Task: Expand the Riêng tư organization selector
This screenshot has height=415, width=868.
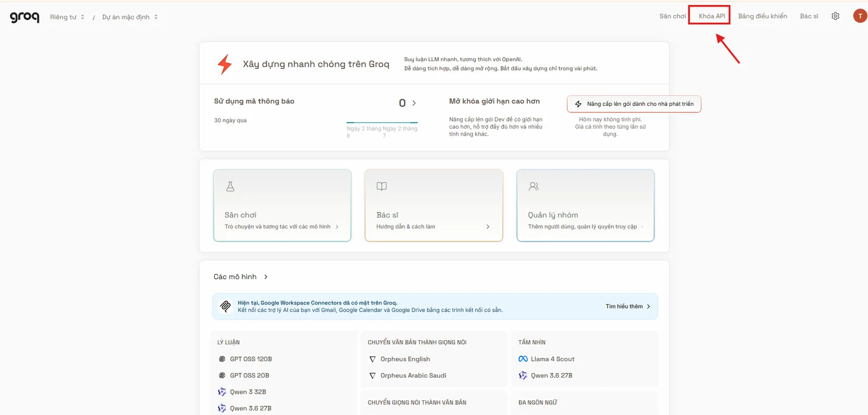Action: pyautogui.click(x=67, y=17)
